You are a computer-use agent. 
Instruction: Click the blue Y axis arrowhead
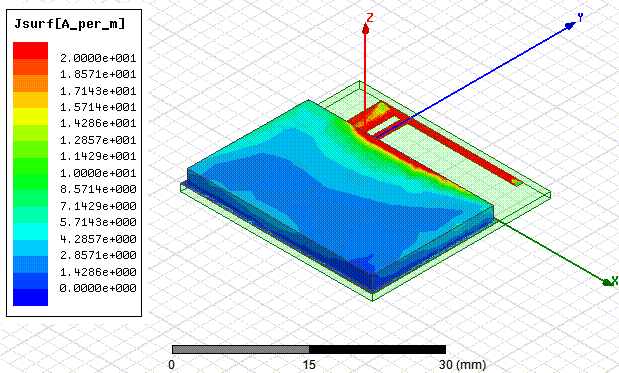point(570,26)
